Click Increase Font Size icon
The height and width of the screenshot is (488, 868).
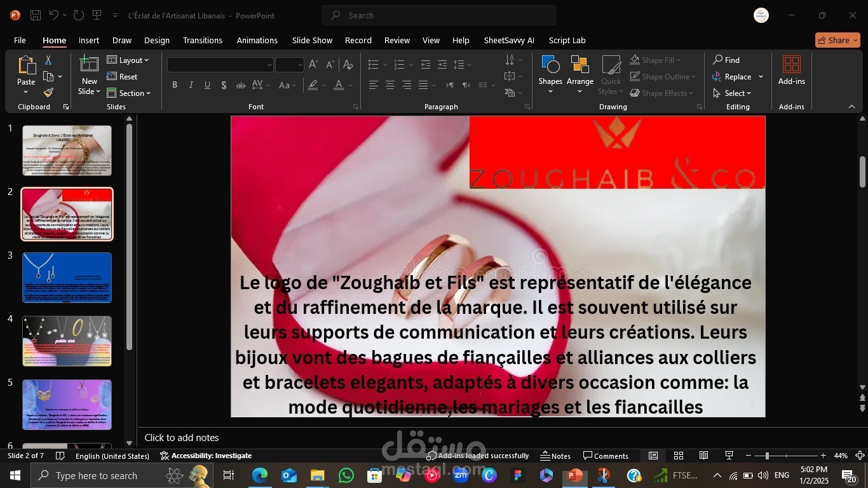313,65
